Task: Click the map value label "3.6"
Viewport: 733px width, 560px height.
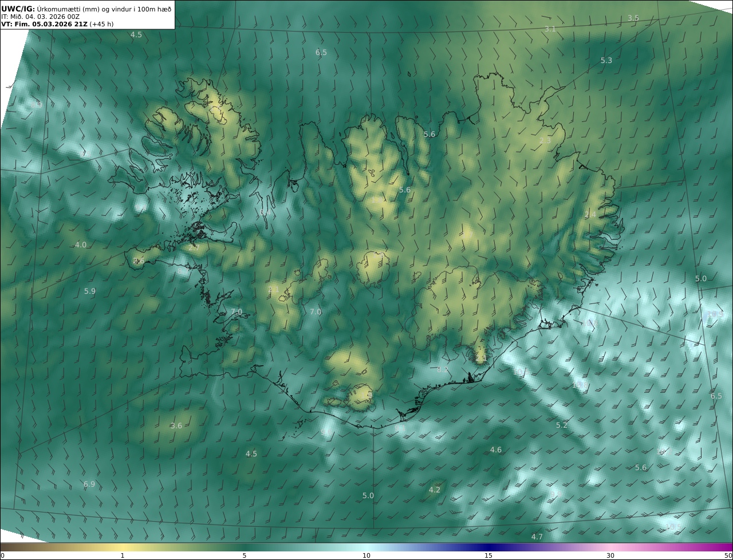Action: coord(176,426)
